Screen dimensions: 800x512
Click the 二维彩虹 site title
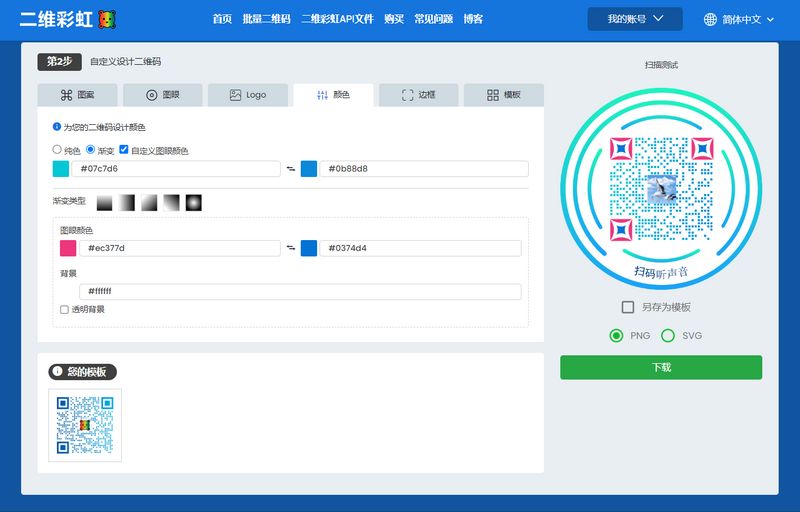56,19
